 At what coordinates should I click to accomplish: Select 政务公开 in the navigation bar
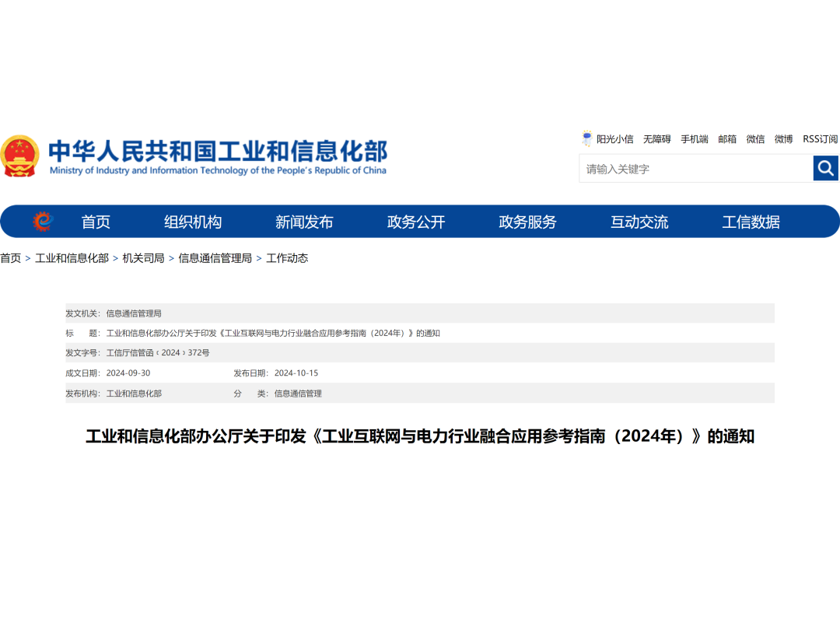pyautogui.click(x=416, y=222)
